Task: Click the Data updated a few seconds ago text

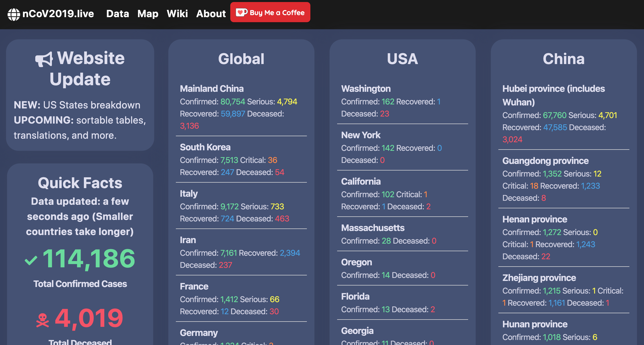Action: coord(80,217)
